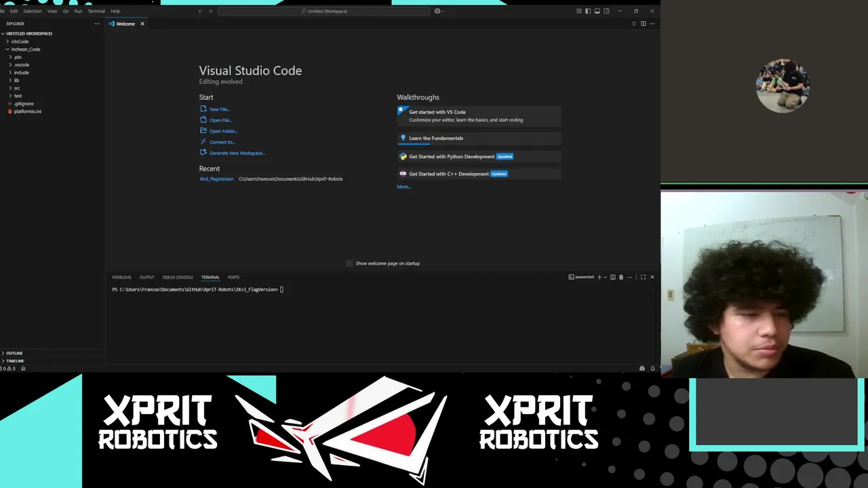868x488 pixels.
Task: Toggle Show welcome page on startup checkbox
Action: (349, 263)
